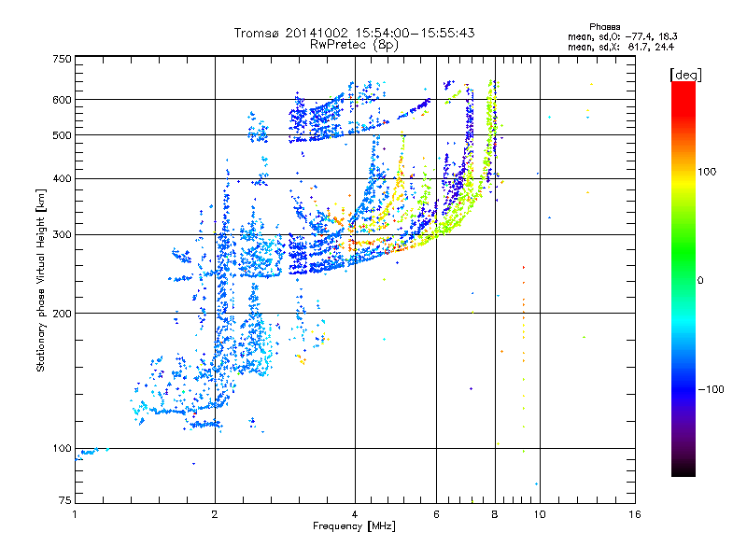This screenshot has height=560, width=747.
Task: Click the y-axis tick label "400"
Action: [x=62, y=178]
